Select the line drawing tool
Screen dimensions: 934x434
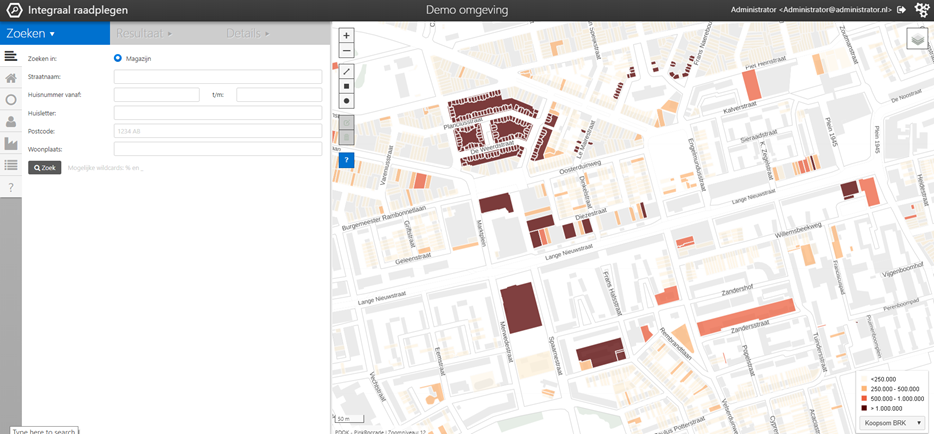347,71
